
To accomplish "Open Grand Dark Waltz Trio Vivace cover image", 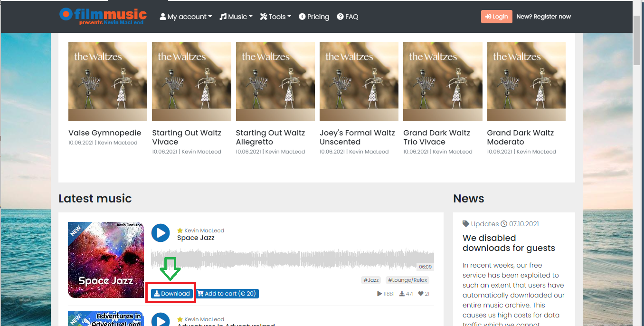I will (443, 82).
